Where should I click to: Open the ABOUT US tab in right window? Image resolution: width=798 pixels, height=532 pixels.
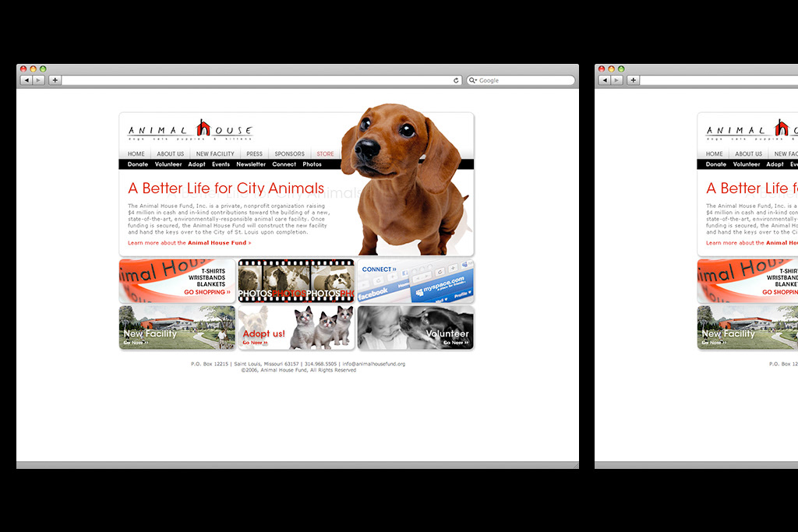pyautogui.click(x=749, y=153)
